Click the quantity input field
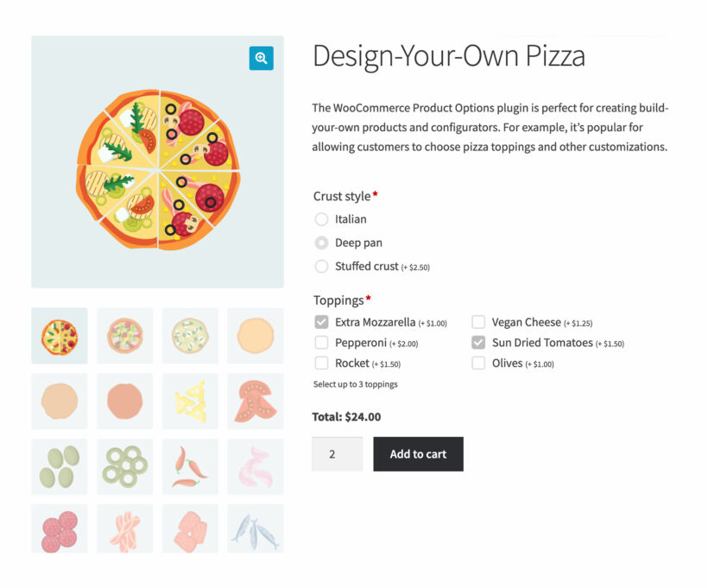The width and height of the screenshot is (708, 588). 337,453
